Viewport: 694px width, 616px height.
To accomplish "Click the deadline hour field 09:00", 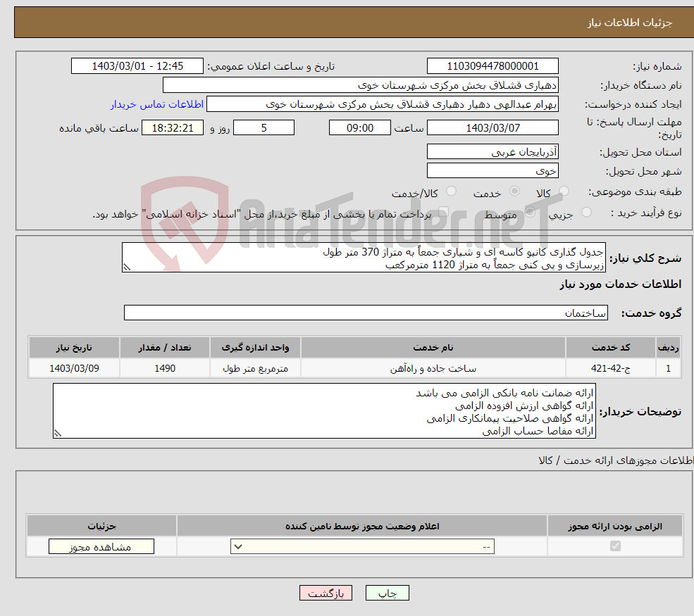I will point(360,128).
